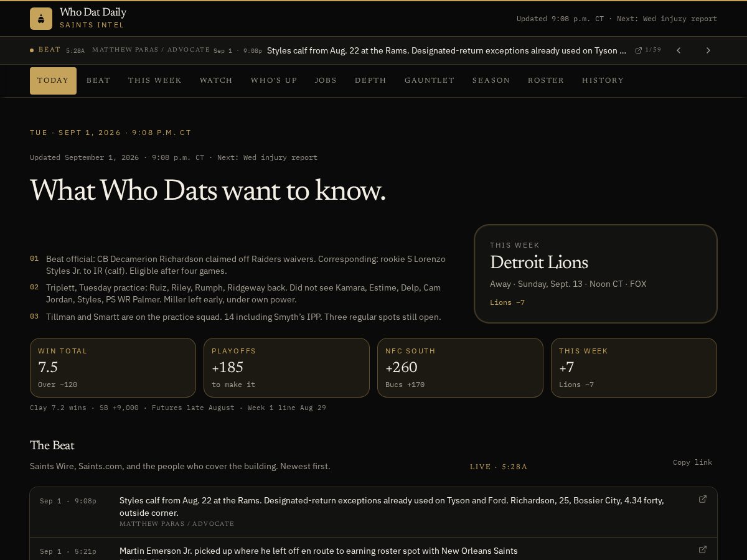Click The Beat section heading

click(x=52, y=446)
